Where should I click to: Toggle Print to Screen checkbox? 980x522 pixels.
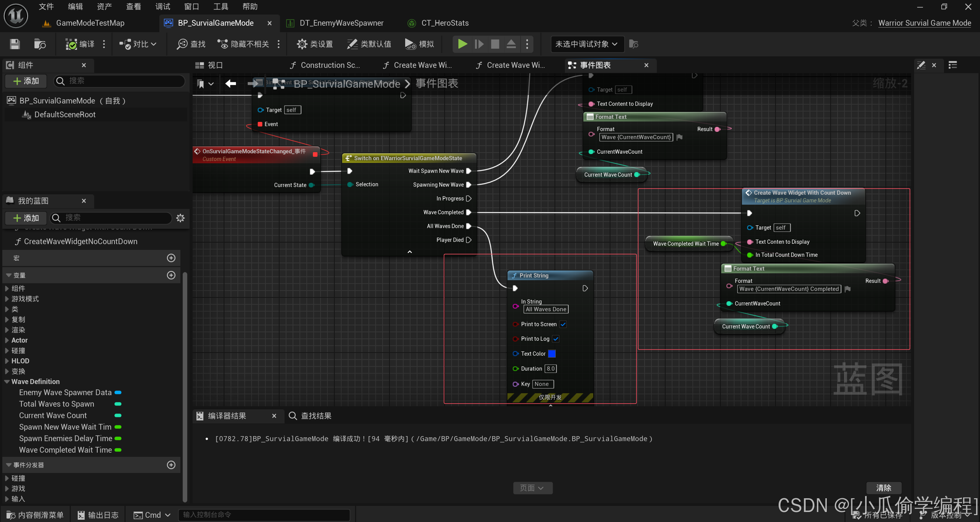[563, 324]
